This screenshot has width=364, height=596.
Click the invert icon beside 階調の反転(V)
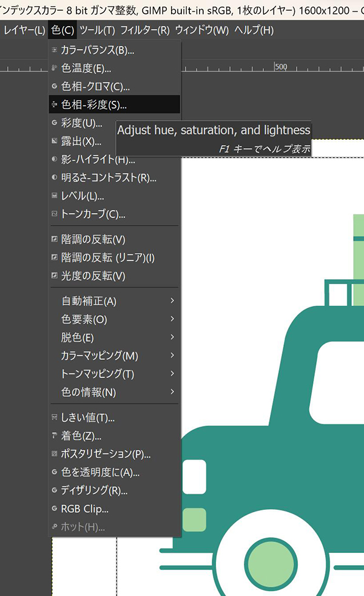click(x=55, y=239)
